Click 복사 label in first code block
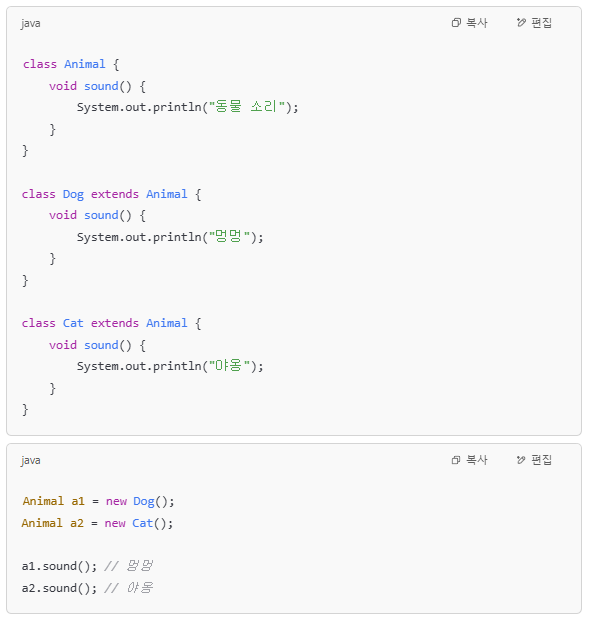The image size is (596, 621). click(477, 23)
